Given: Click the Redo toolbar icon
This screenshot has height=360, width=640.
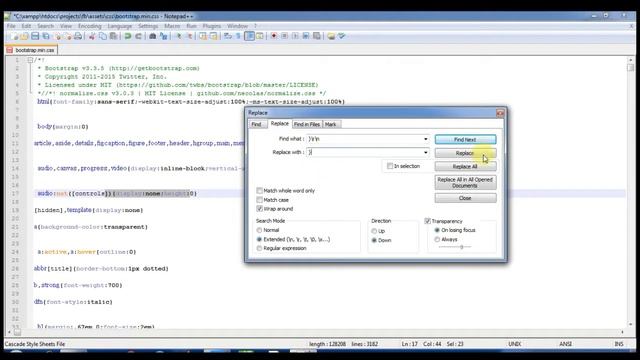Looking at the screenshot, I should click(x=139, y=36).
